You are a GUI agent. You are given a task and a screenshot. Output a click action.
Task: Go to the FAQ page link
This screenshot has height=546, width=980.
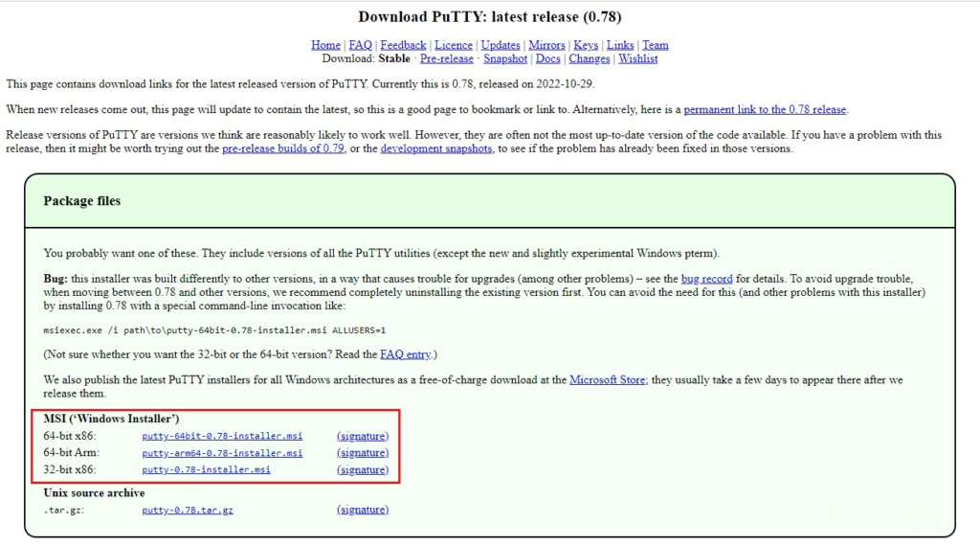click(360, 45)
